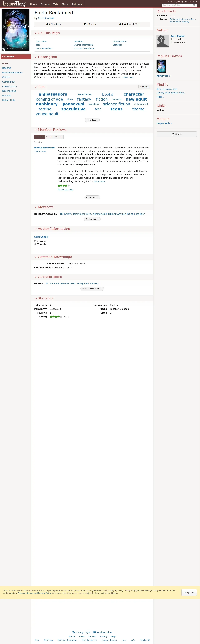Screen dimensions: 200x644
Task: Collapse the Member Reviews section
Action: tap(36, 130)
